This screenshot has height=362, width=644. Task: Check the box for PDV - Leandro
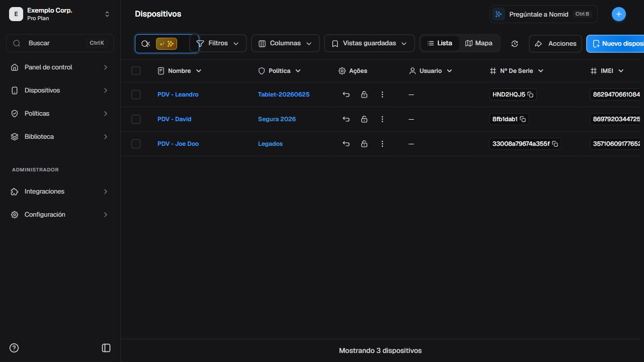[136, 95]
